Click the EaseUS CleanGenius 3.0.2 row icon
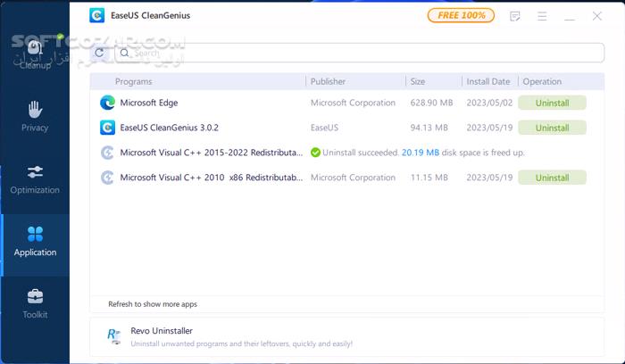 pyautogui.click(x=108, y=128)
